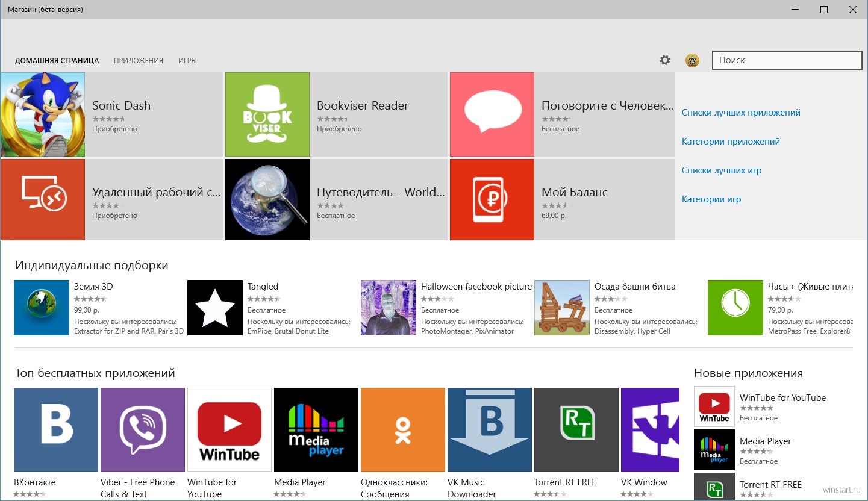Click Media Player icon in Новые приложения
868x501 pixels.
[x=714, y=450]
